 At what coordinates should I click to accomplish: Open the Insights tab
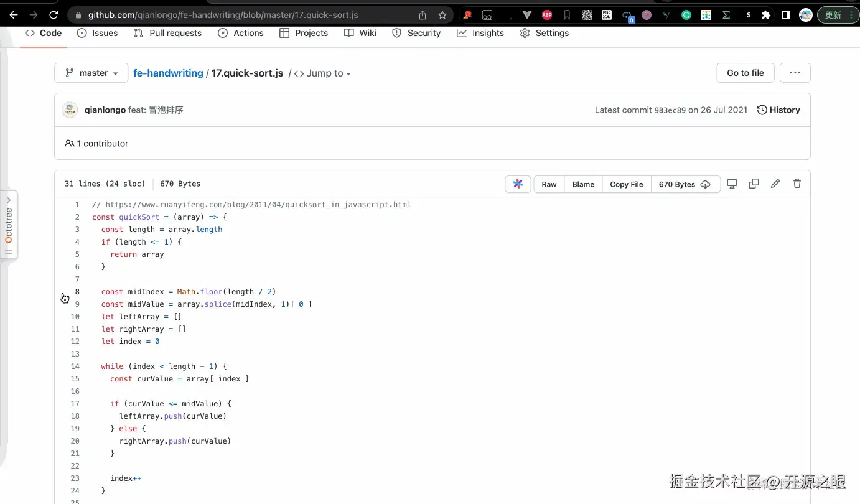coord(480,33)
